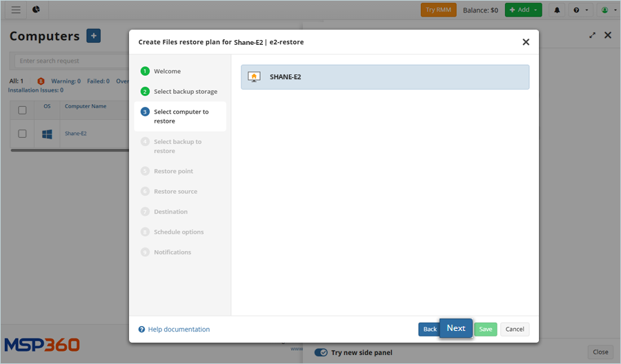Check the select-all computers checkbox
621x364 pixels.
click(x=22, y=110)
